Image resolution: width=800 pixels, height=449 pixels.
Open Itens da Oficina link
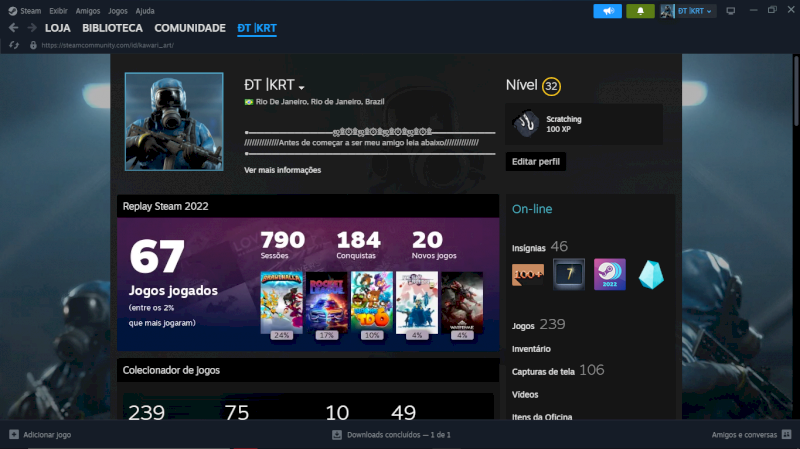point(542,416)
